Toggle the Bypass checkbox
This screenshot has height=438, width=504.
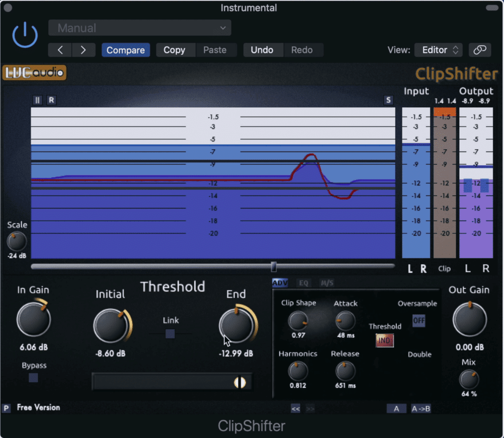click(33, 377)
